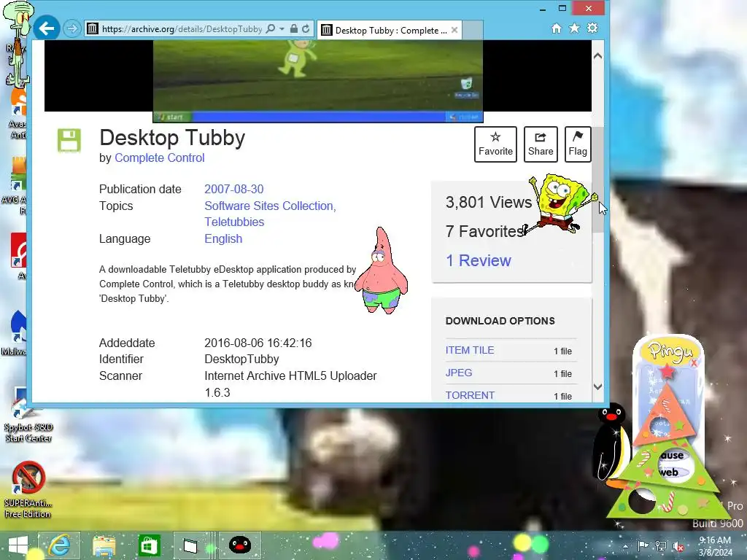
Task: Switch to the Desktop Tubby browser tab
Action: point(390,30)
